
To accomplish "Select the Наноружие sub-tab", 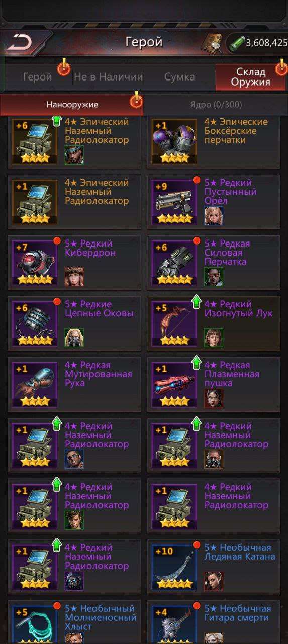I will (72, 105).
